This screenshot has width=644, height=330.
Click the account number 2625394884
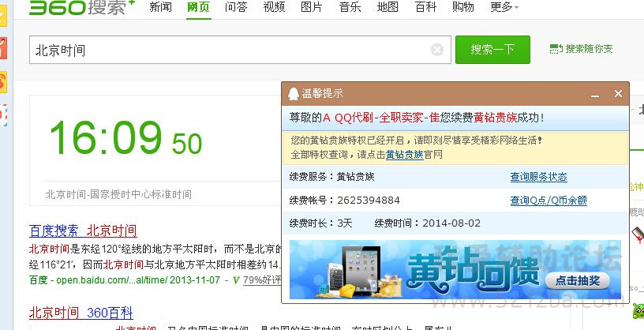(x=369, y=201)
